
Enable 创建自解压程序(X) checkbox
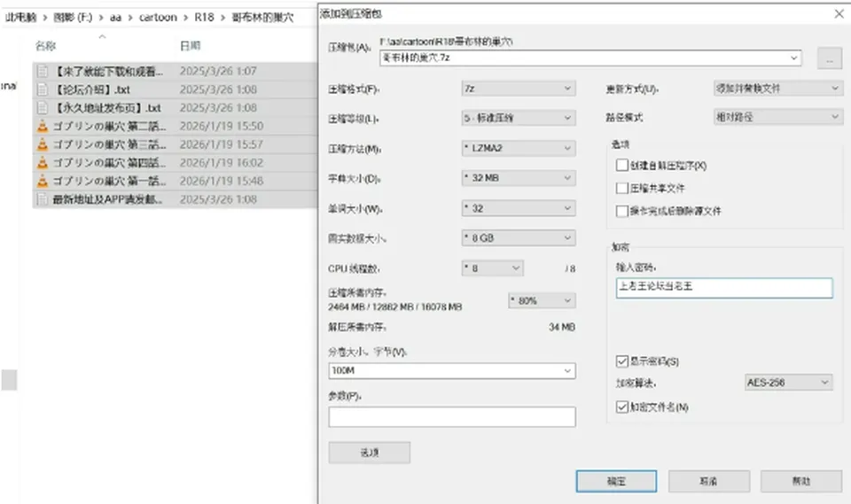click(x=622, y=165)
